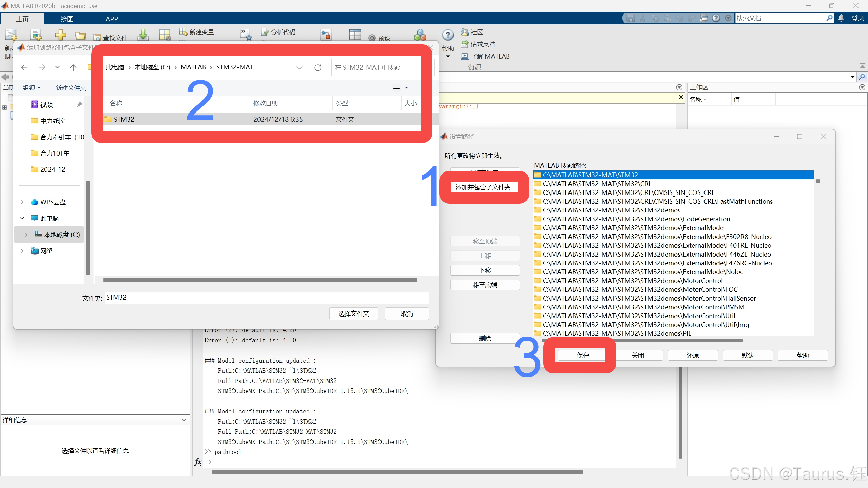Click the 选择文件夹 button
The height and width of the screenshot is (488, 868).
tap(353, 313)
